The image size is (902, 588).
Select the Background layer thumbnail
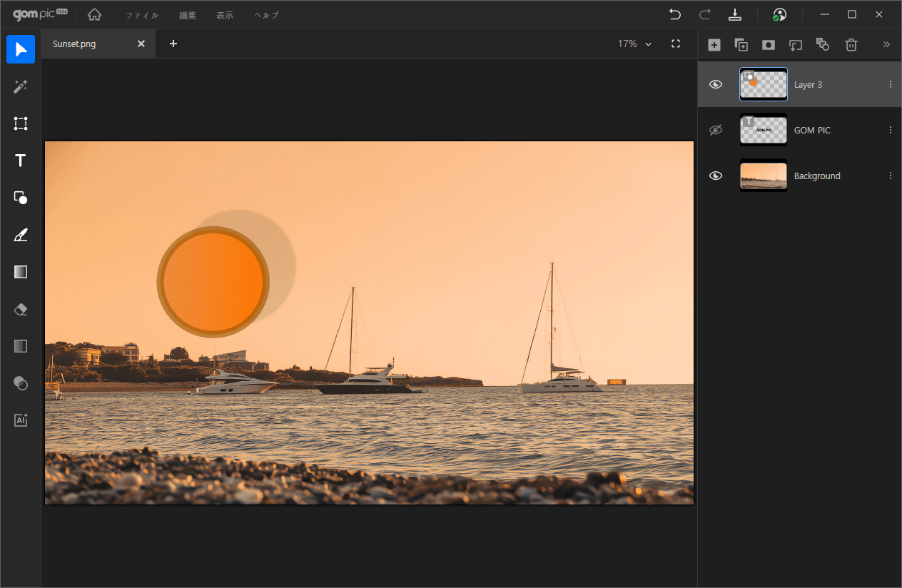(764, 176)
